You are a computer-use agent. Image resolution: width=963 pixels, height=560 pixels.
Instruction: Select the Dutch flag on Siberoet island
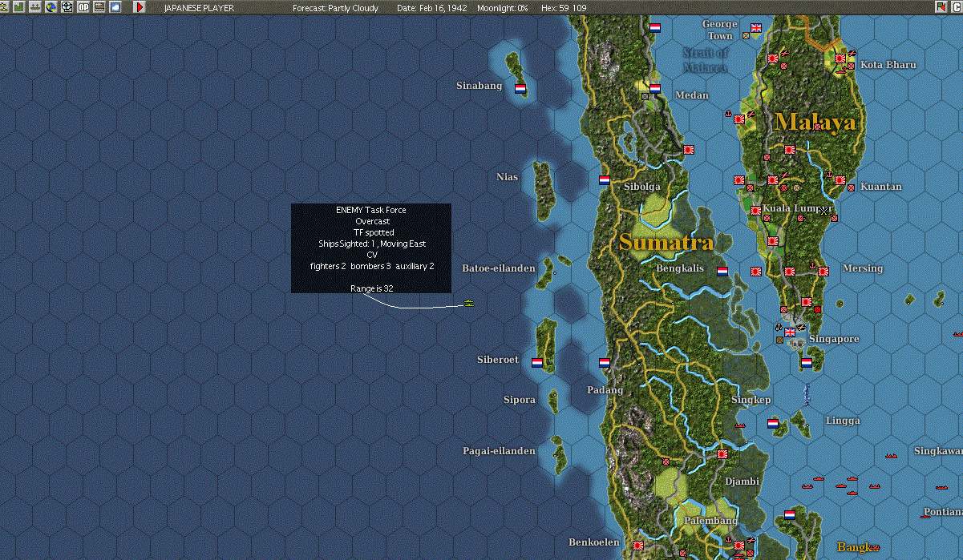tap(537, 362)
